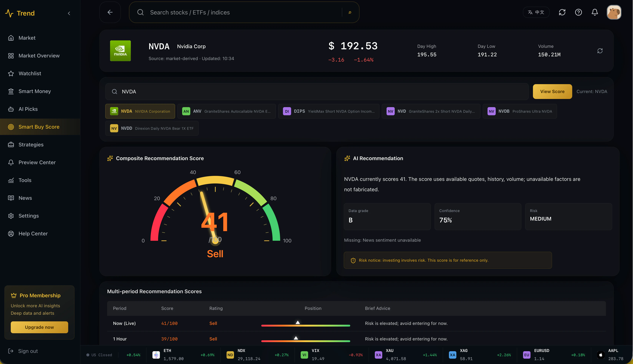Click the Now (Live) position bar marker
Viewport: 633px width, 364px height.
(298, 322)
